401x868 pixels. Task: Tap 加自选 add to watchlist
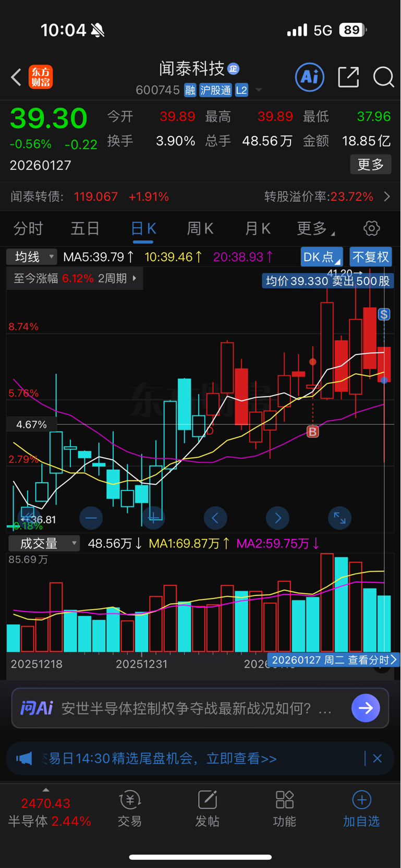(361, 809)
